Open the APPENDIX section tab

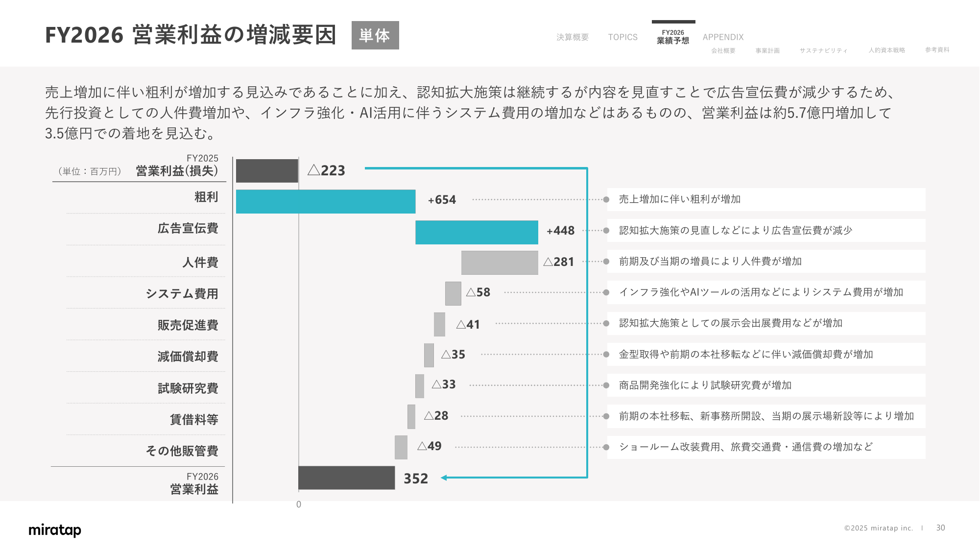point(723,37)
